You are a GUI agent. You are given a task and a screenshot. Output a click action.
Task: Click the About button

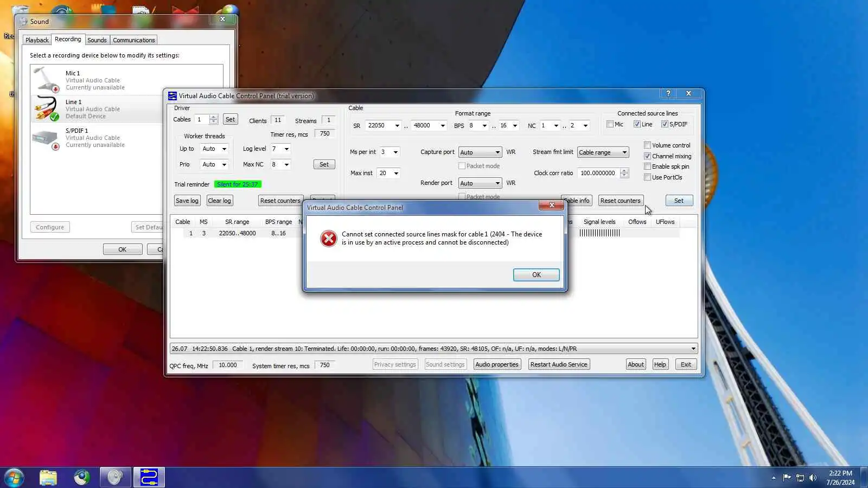point(636,364)
